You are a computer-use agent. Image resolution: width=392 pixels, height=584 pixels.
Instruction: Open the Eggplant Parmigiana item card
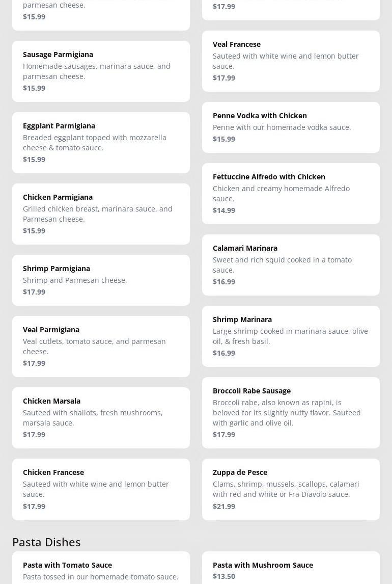pos(101,142)
